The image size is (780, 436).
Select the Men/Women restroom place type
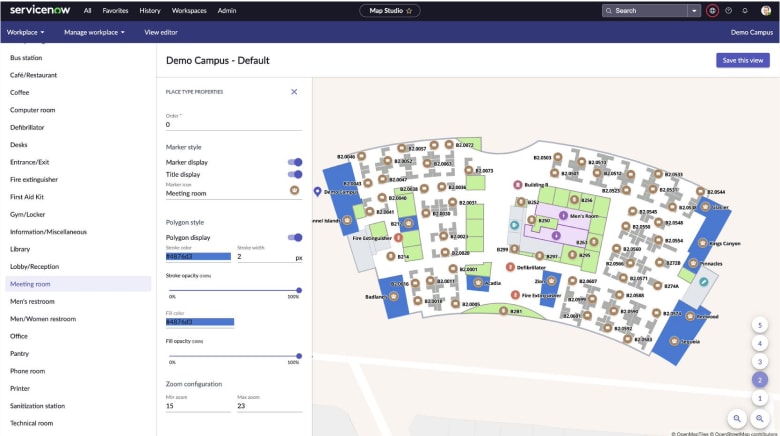tap(76, 319)
